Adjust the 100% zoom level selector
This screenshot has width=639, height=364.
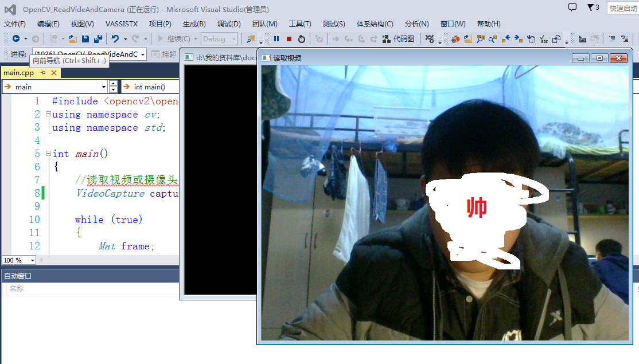(x=17, y=260)
